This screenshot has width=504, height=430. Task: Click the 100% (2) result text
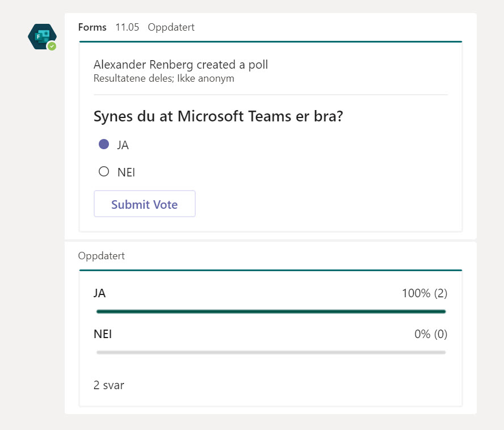(x=424, y=293)
